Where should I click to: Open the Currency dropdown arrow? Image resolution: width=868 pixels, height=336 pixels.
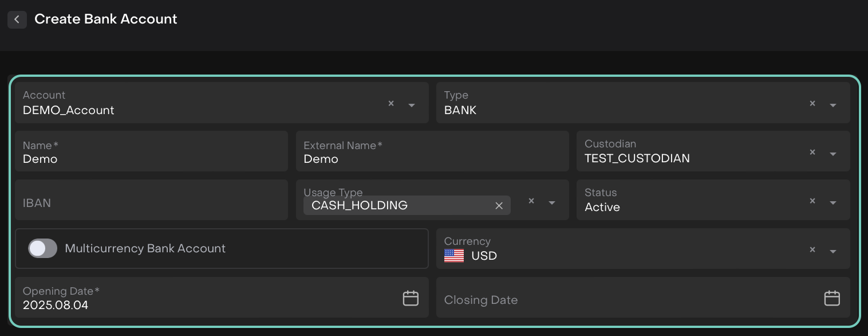tap(833, 251)
